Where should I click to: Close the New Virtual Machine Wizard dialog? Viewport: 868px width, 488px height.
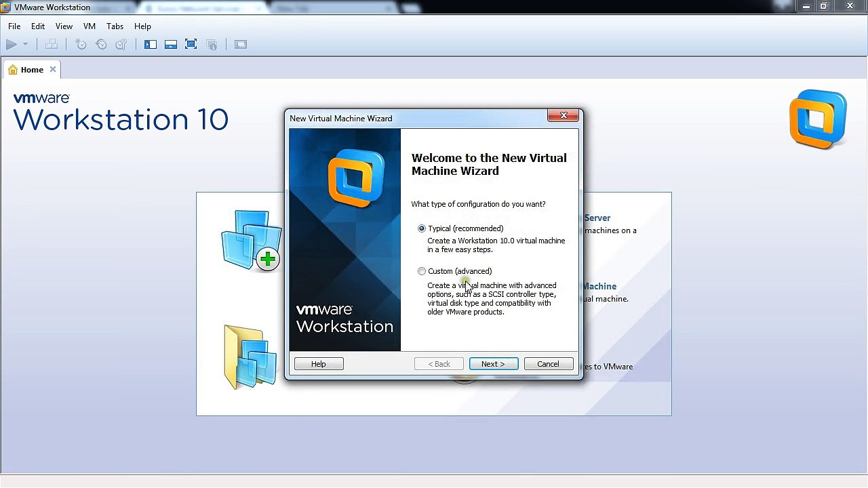pos(564,116)
